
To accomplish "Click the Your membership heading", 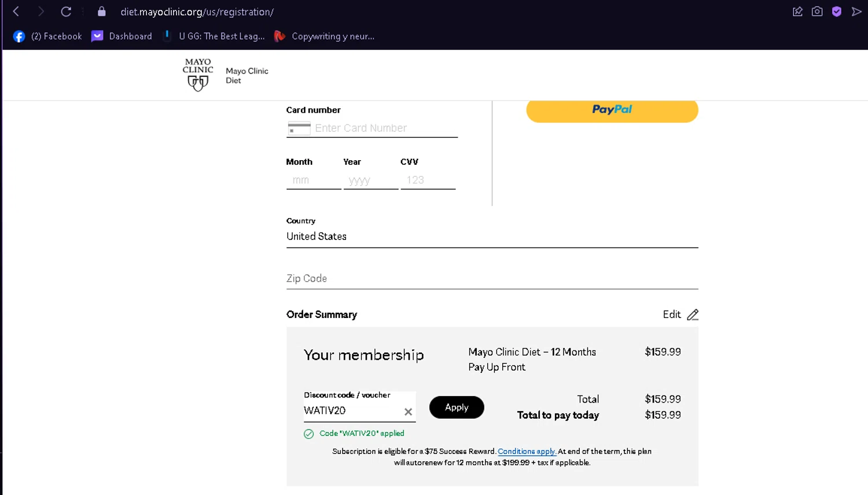I will click(364, 355).
